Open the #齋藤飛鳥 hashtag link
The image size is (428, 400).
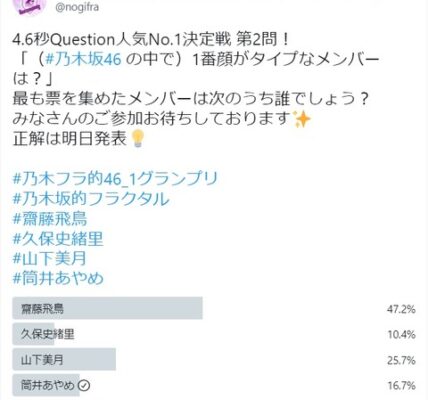50,219
